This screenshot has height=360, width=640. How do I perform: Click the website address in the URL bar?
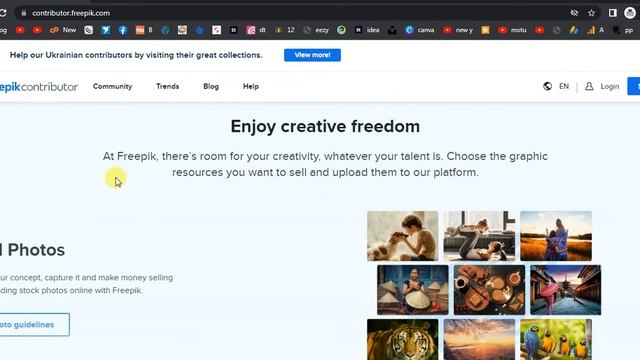click(71, 13)
